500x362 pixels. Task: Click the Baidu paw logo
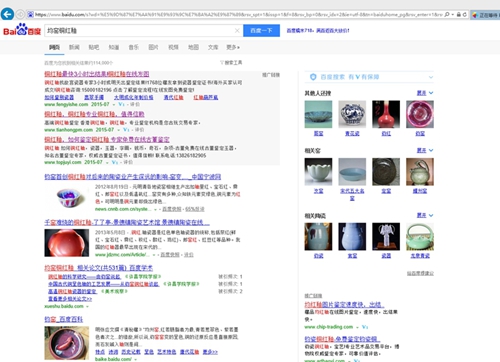point(22,30)
